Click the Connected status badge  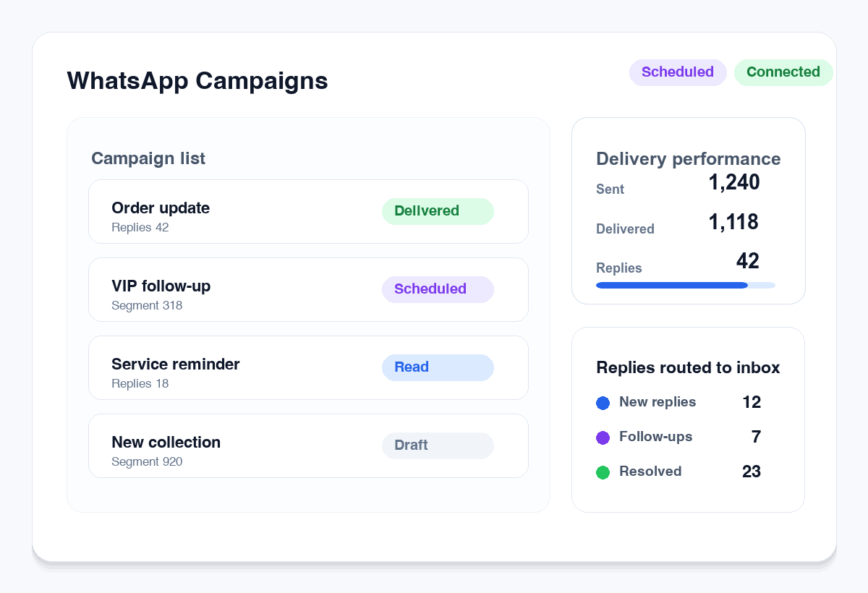(783, 72)
